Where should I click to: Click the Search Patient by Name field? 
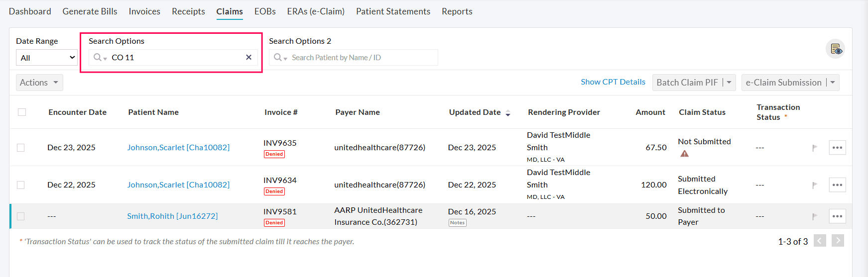359,58
